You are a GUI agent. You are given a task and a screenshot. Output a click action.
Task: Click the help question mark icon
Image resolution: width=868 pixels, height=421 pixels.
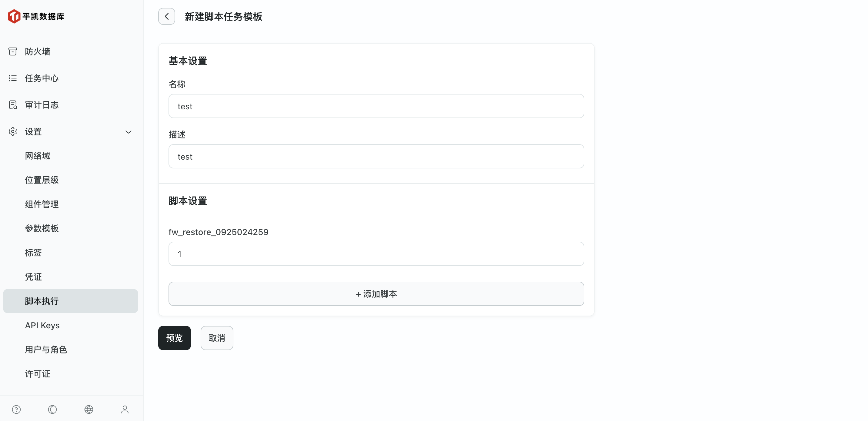16,409
